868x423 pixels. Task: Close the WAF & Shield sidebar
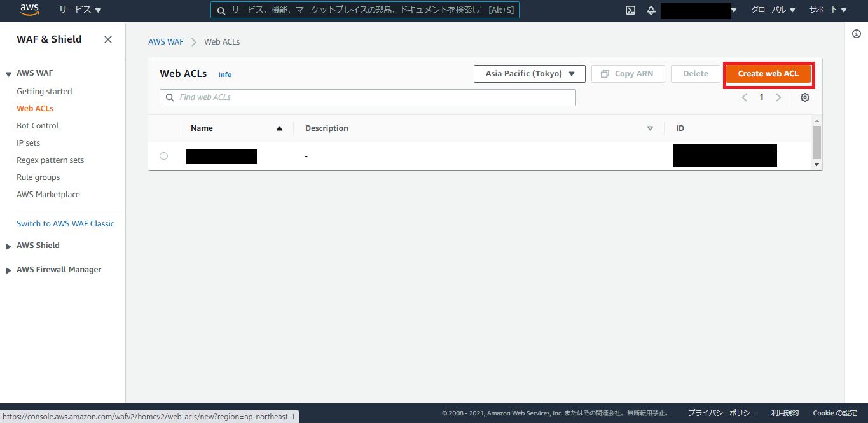(x=108, y=39)
